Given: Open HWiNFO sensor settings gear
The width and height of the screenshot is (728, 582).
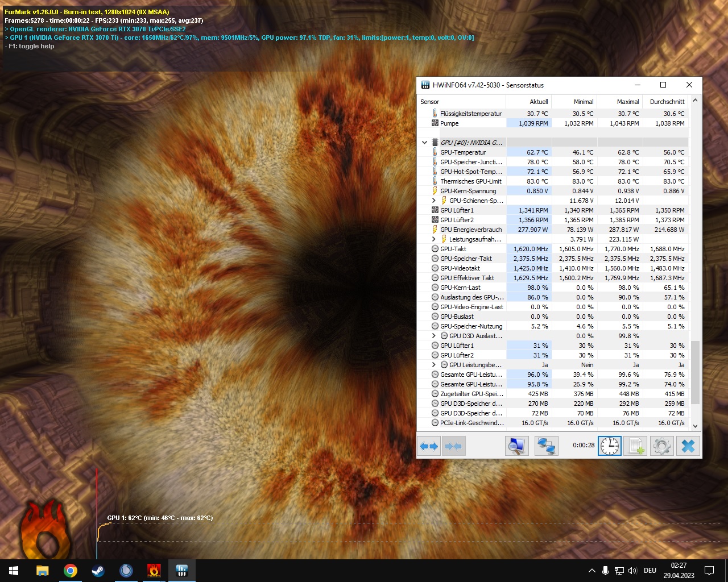Looking at the screenshot, I should click(x=661, y=446).
